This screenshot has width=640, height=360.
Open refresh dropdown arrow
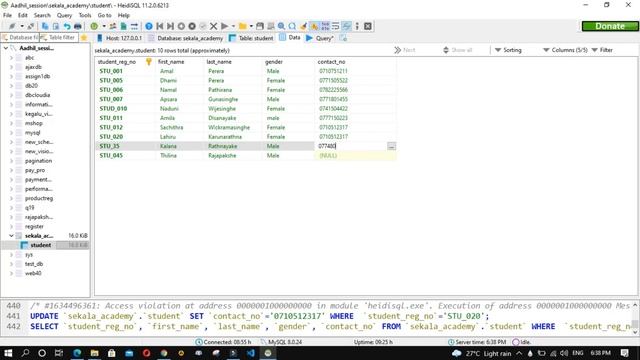coord(104,26)
